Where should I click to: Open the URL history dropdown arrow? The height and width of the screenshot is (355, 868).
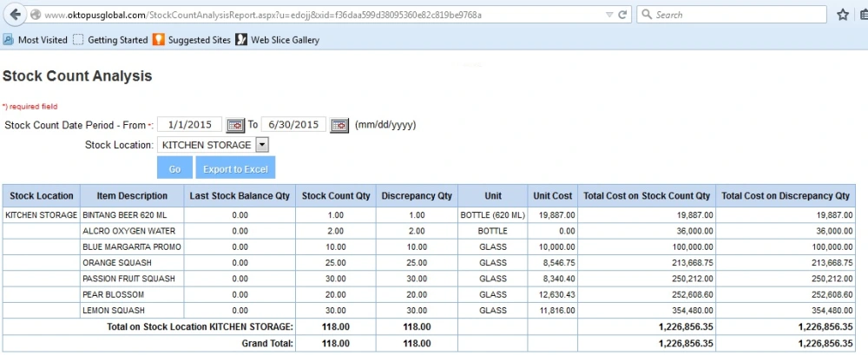(x=608, y=15)
